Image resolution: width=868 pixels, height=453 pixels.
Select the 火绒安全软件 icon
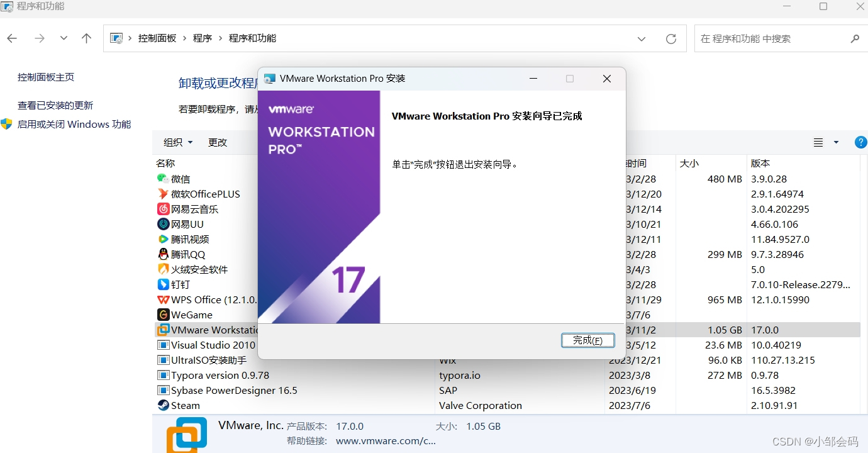163,269
